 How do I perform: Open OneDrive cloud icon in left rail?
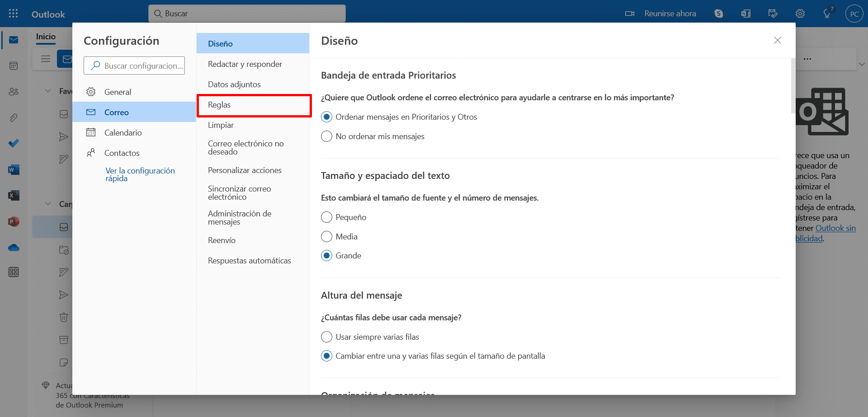click(14, 247)
